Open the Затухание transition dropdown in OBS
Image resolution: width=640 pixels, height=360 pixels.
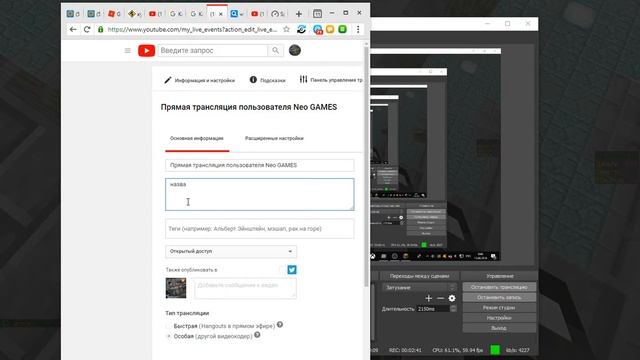(x=419, y=288)
